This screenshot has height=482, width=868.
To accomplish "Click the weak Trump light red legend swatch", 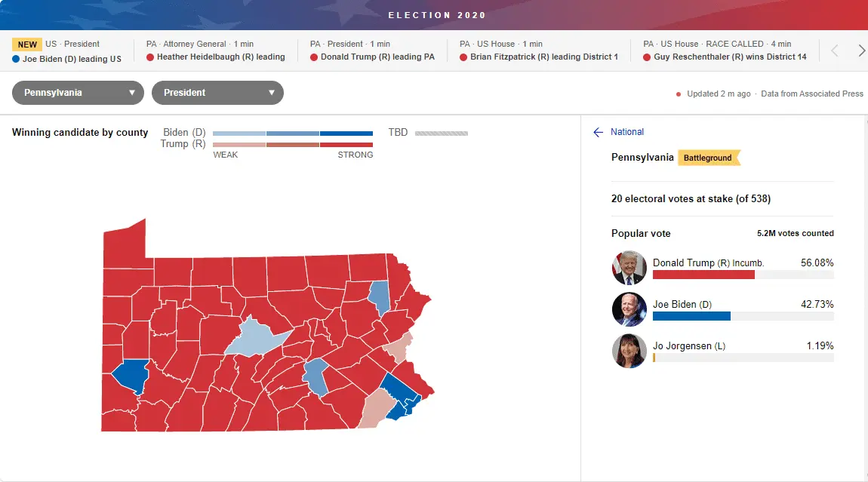I will tap(239, 144).
